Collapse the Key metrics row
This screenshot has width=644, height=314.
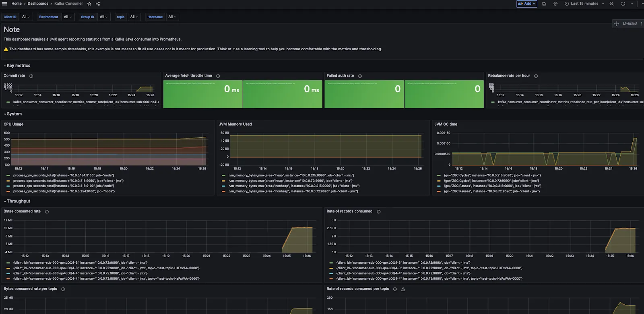[x=18, y=66]
